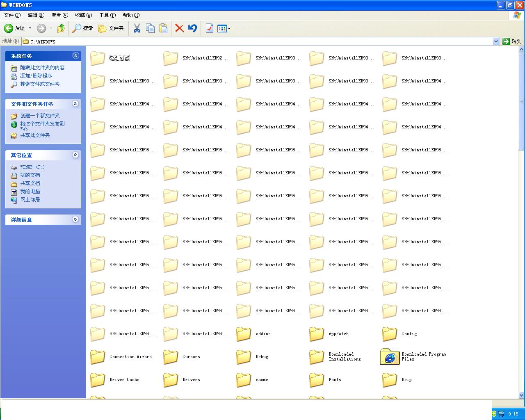Click the Views icon in the toolbar

(x=222, y=28)
